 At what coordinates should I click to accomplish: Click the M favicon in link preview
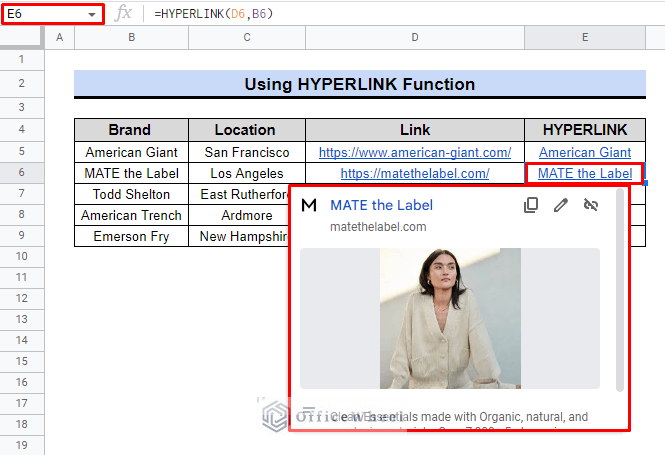click(x=309, y=205)
